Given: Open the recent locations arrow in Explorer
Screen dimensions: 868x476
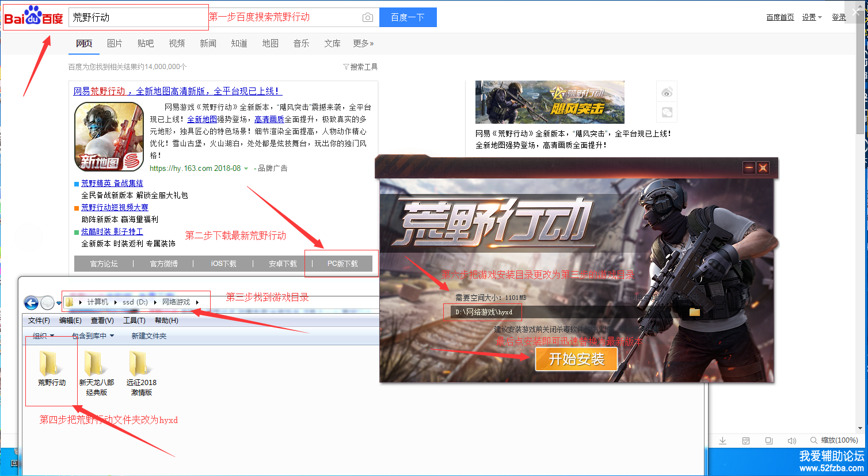Looking at the screenshot, I should 59,303.
